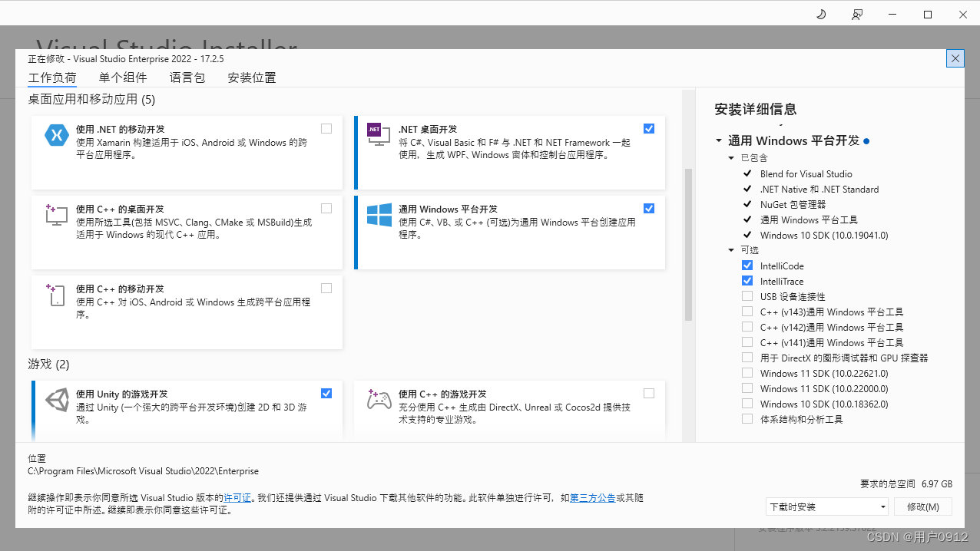The height and width of the screenshot is (551, 980).
Task: Click the 安装详细信息 heading
Action: [756, 109]
